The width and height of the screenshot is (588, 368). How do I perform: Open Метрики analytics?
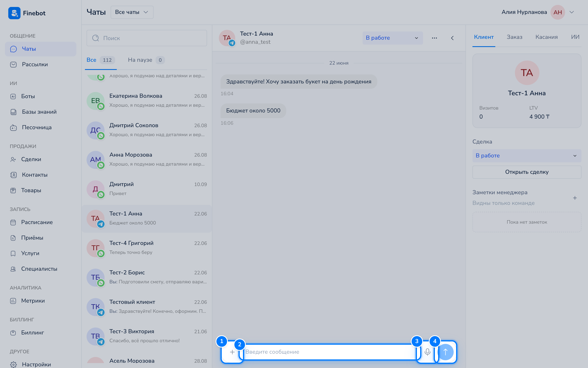(x=41, y=301)
